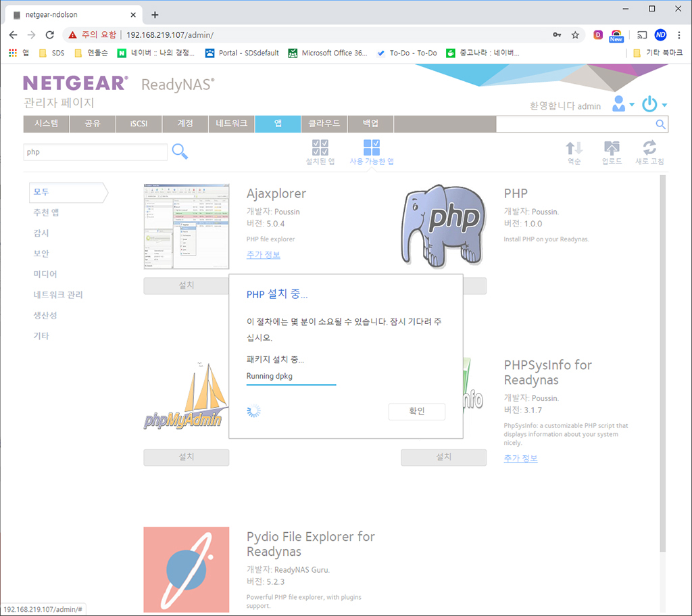692x616 pixels.
Task: Select the 앱 tab
Action: click(278, 124)
